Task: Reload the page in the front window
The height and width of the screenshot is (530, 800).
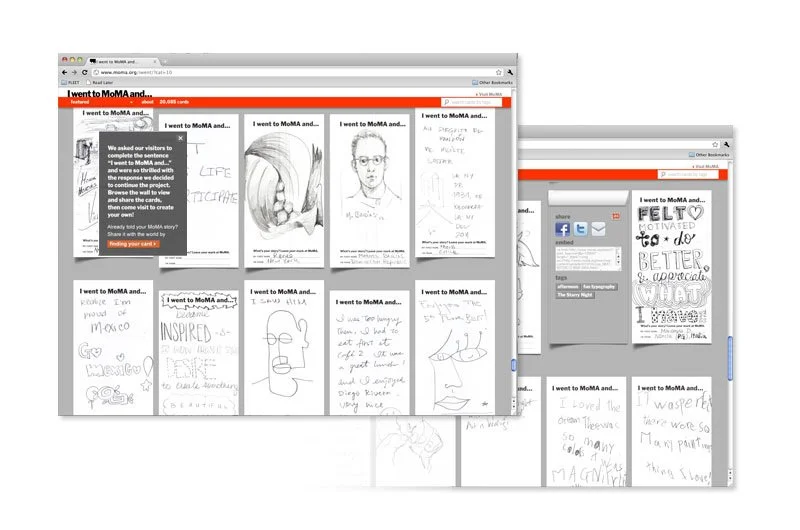Action: pos(85,72)
